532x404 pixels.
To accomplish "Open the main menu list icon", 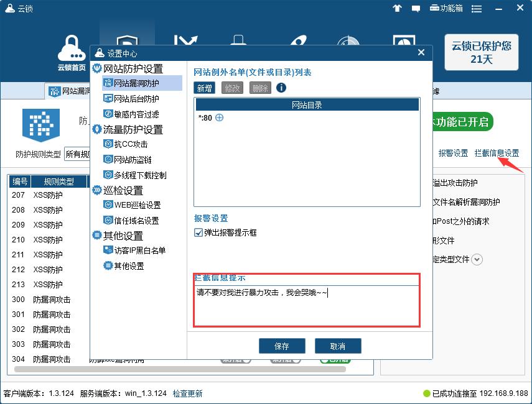I will click(477, 9).
